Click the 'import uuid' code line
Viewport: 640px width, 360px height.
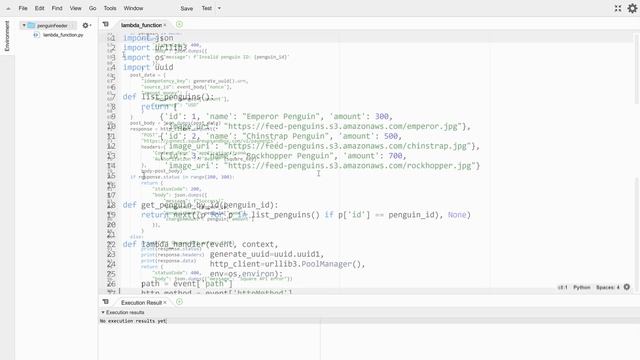pos(148,67)
